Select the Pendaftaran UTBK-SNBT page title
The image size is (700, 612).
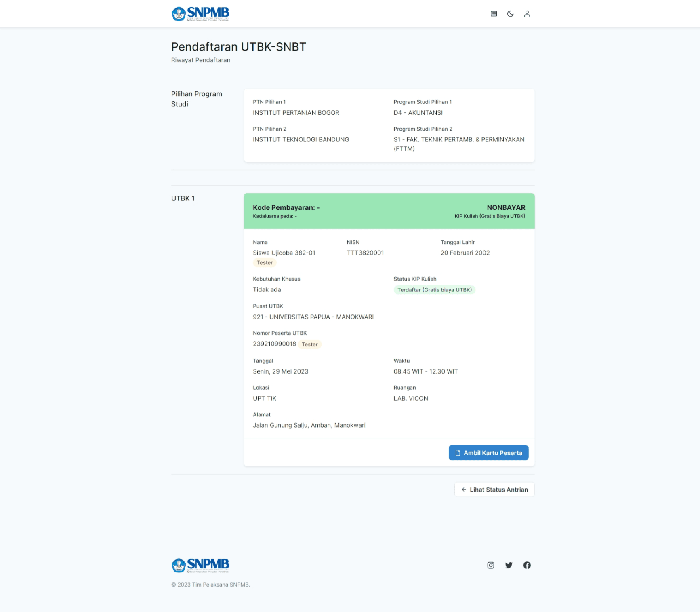click(x=238, y=47)
